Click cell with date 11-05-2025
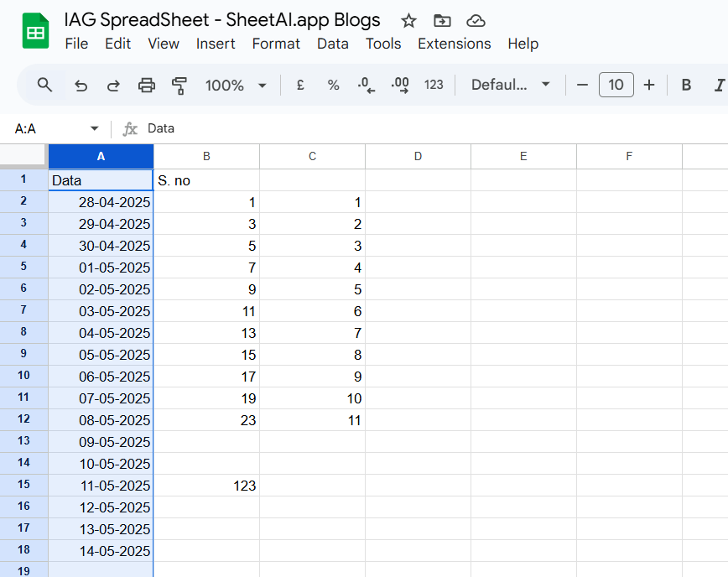The width and height of the screenshot is (728, 577). (101, 486)
